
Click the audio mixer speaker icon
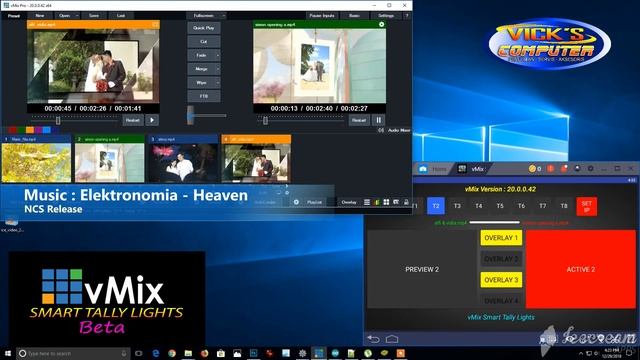381,130
